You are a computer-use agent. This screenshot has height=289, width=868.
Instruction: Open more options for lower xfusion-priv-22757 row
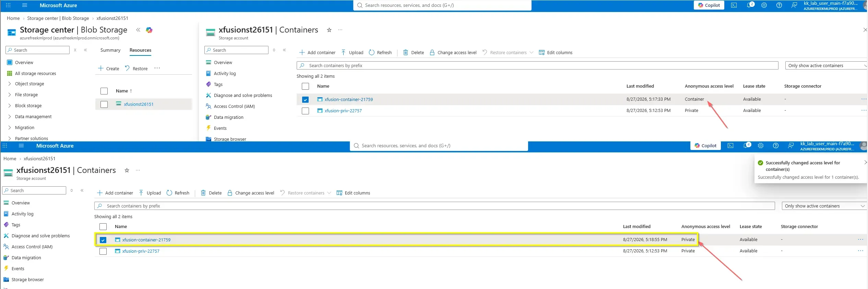point(860,251)
